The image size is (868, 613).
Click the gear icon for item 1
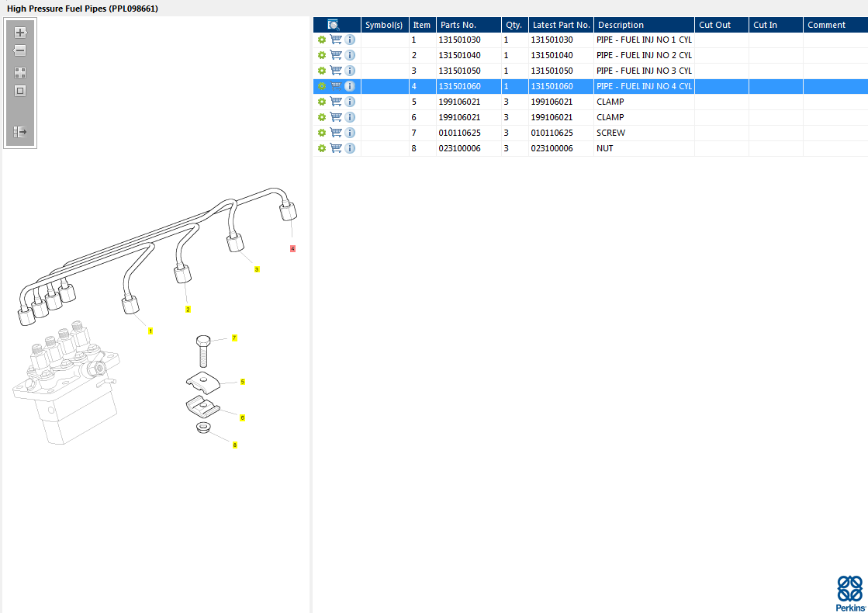point(322,40)
